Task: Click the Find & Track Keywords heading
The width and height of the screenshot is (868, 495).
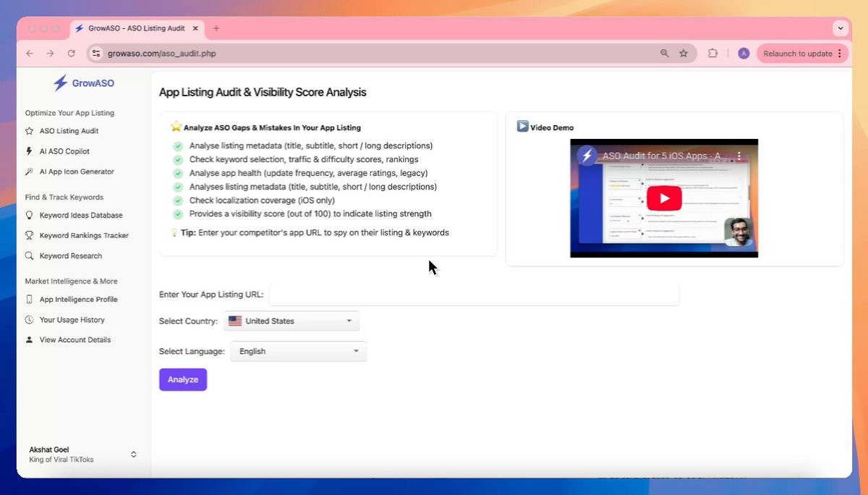Action: [64, 197]
